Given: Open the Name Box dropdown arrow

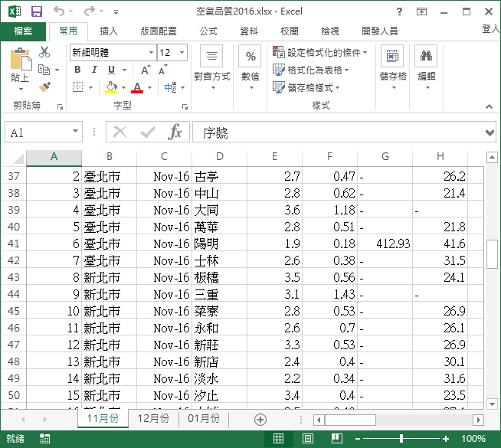Looking at the screenshot, I should point(75,131).
